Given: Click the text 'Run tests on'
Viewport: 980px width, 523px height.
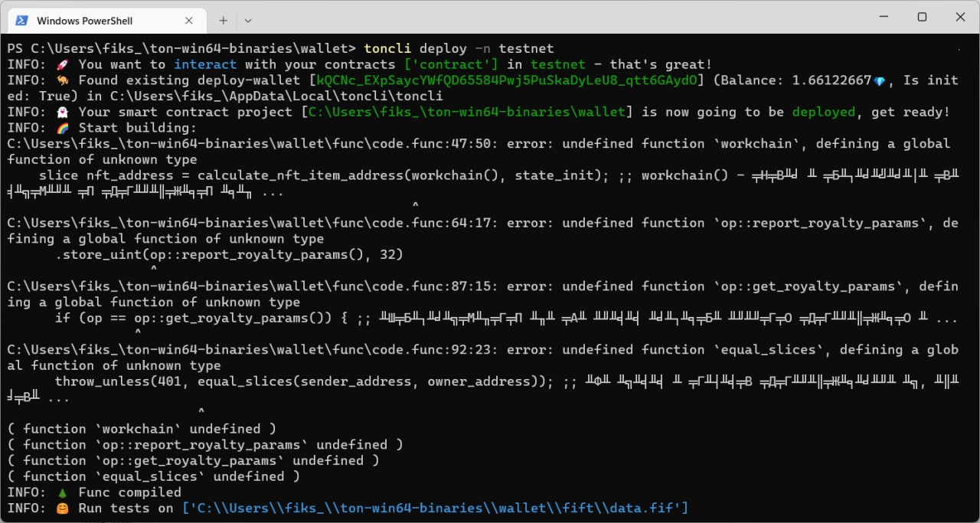Looking at the screenshot, I should tap(126, 508).
